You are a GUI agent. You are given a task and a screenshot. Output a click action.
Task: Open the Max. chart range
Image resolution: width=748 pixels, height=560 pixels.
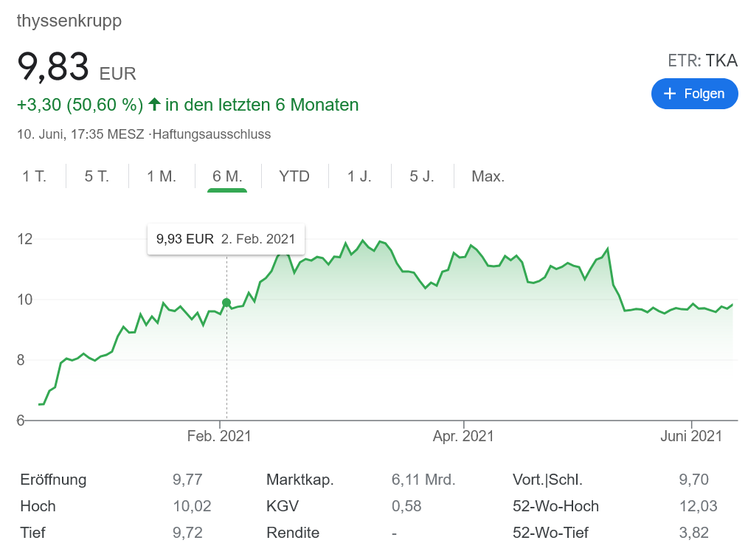tap(488, 176)
